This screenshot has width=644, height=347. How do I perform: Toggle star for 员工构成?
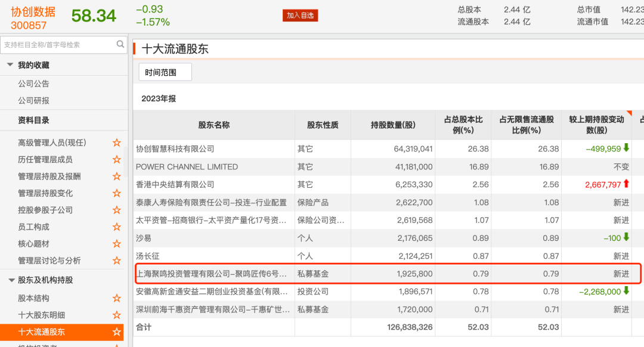tap(117, 227)
